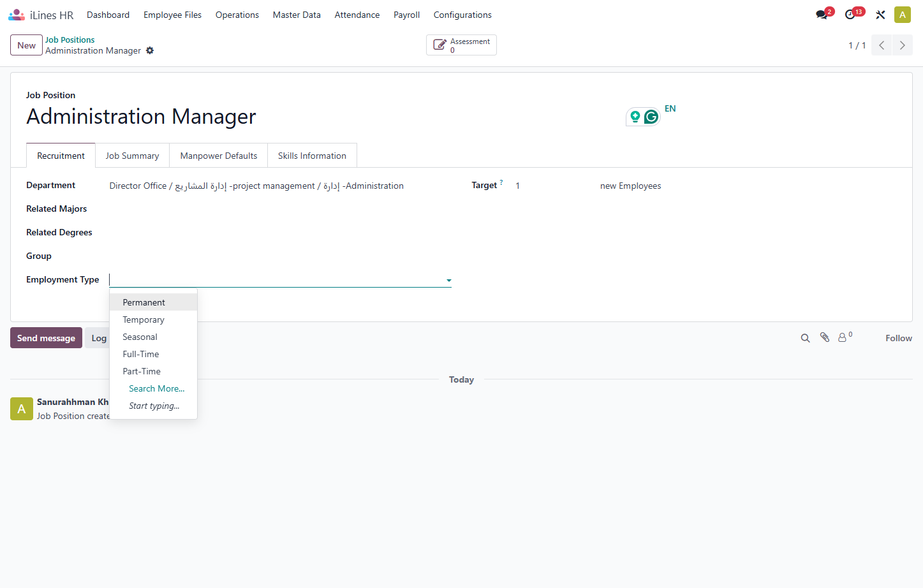Click the Job Positions breadcrumb link

pyautogui.click(x=70, y=40)
